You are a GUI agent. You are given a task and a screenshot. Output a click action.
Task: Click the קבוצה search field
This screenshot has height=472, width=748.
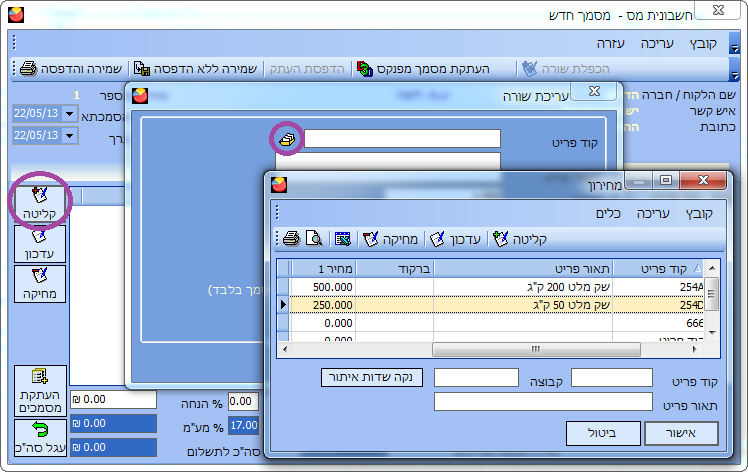tap(476, 378)
